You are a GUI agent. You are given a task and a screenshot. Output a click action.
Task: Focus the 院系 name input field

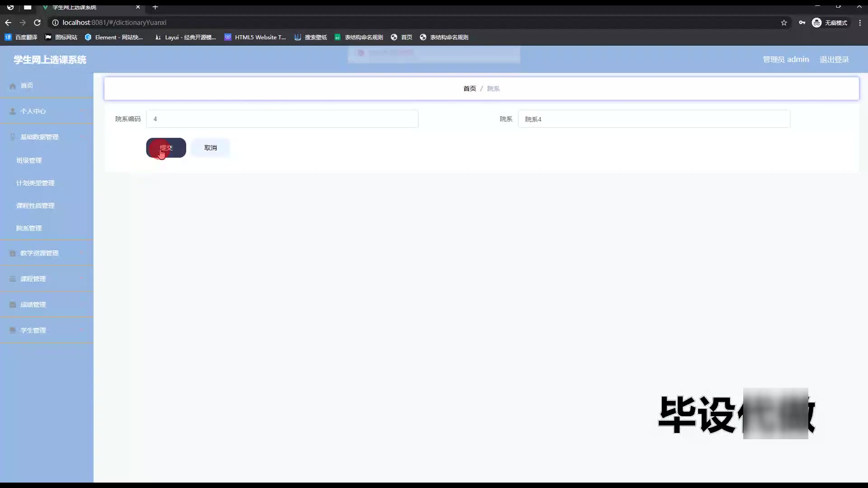pyautogui.click(x=654, y=119)
